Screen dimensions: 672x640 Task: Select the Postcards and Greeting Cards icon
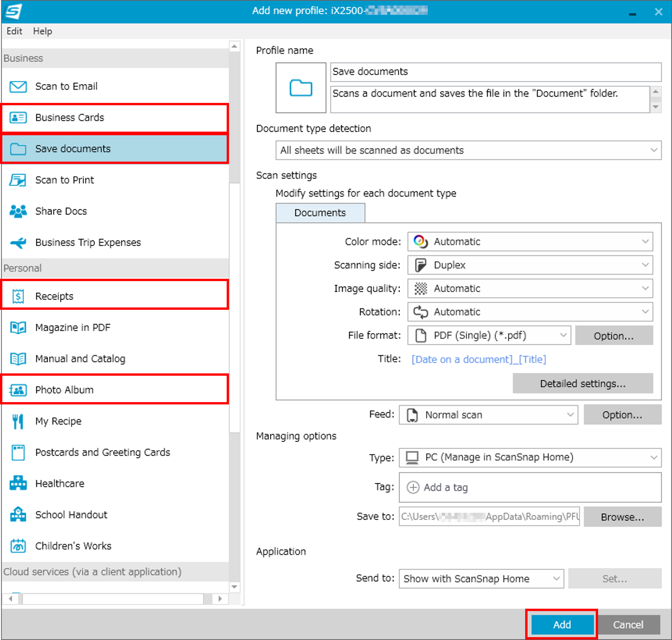coord(18,453)
